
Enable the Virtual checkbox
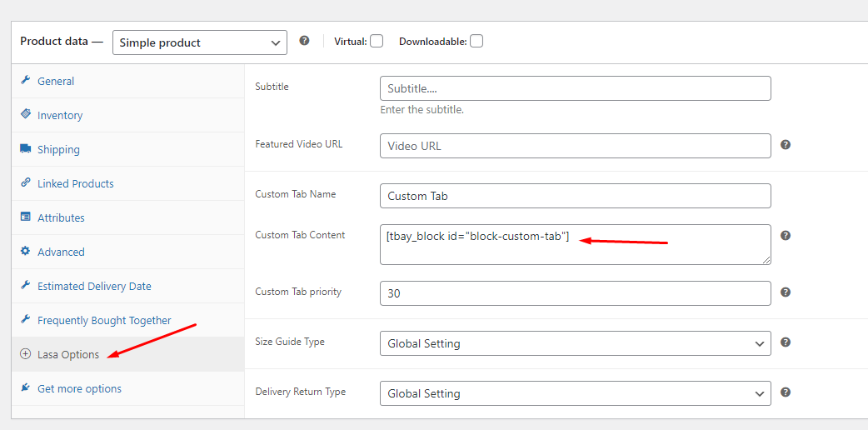point(377,41)
